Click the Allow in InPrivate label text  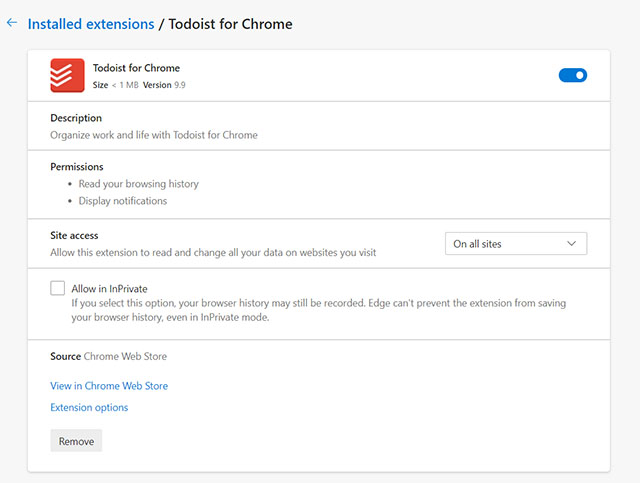click(109, 289)
